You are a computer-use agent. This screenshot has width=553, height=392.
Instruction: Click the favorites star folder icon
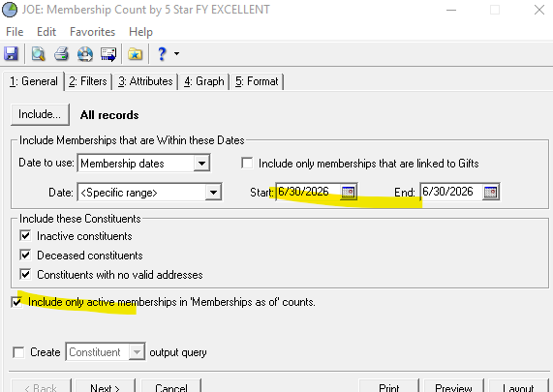coord(135,54)
